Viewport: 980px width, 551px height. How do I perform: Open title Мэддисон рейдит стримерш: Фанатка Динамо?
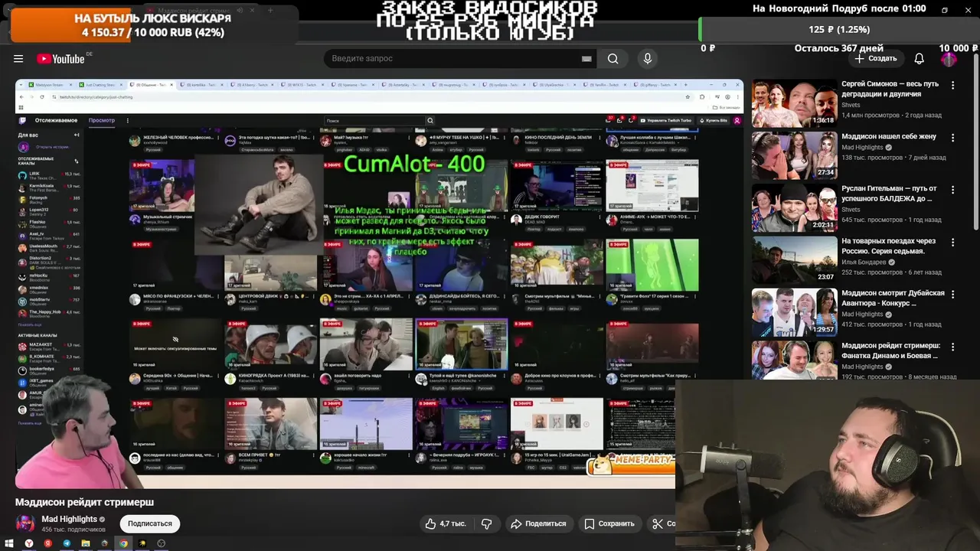[890, 350]
